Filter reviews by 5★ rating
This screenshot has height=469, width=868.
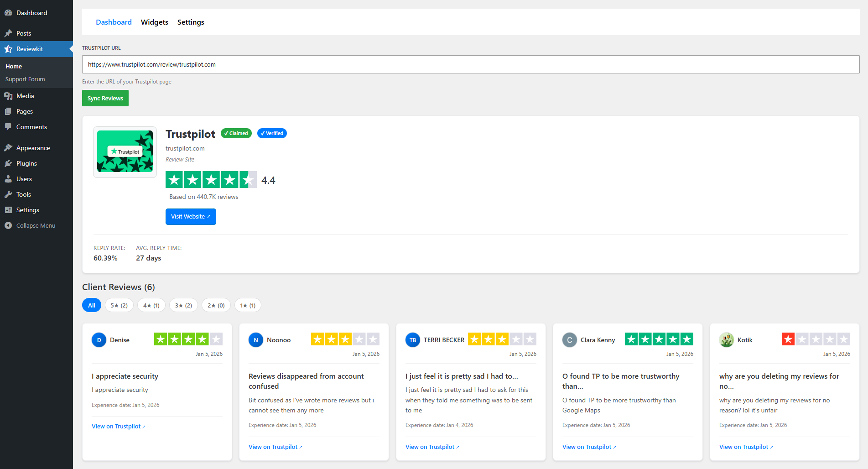tap(119, 305)
